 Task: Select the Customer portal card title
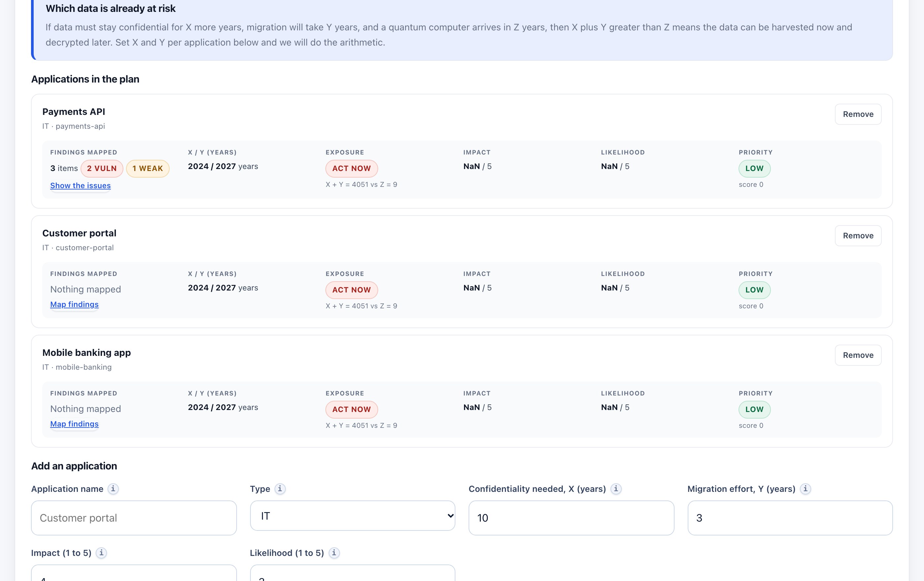79,233
